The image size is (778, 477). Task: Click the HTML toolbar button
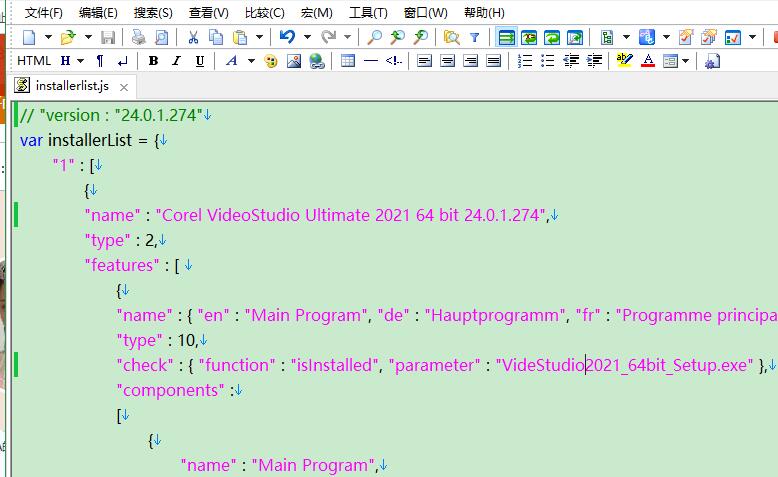tap(34, 61)
